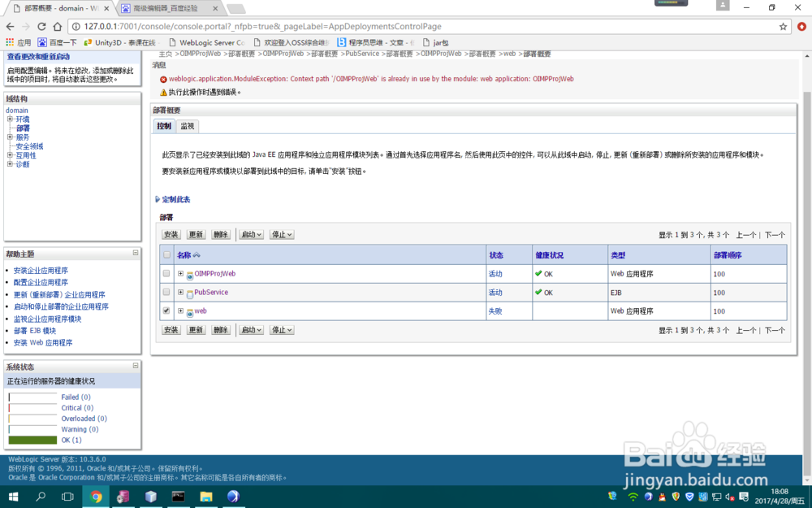Click the OIMPProjWeb web app icon
The width and height of the screenshot is (812, 508).
190,276
